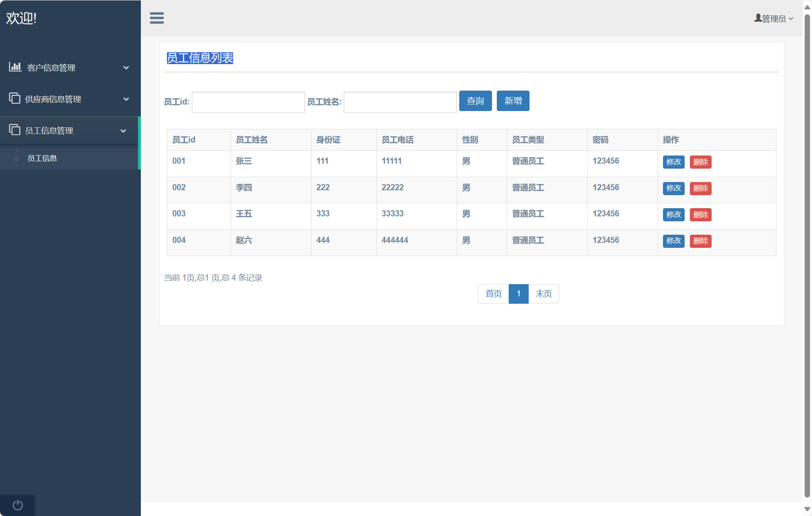Expand the 客户信息管理 chevron

(x=126, y=68)
